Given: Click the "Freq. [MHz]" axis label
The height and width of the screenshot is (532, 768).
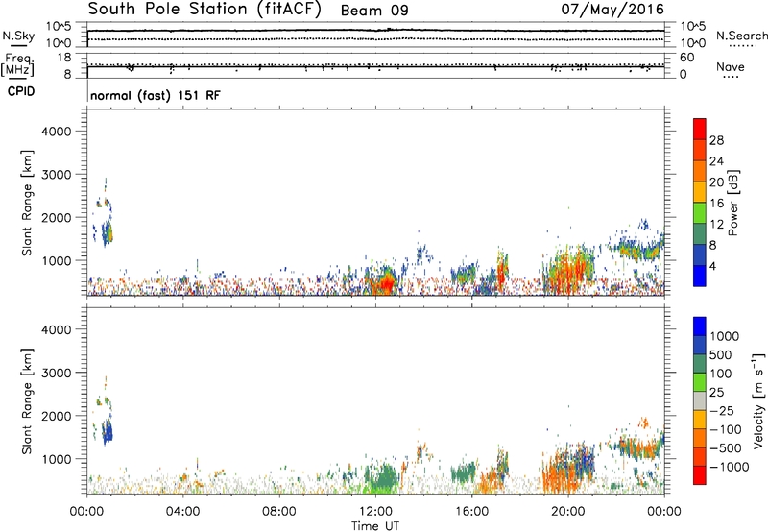Looking at the screenshot, I should [x=18, y=65].
